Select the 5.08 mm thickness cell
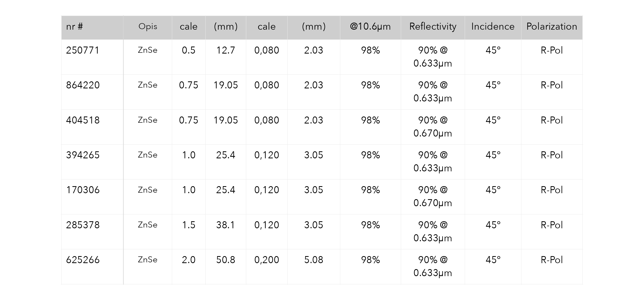Screen dimensions: 644x299 [314, 267]
